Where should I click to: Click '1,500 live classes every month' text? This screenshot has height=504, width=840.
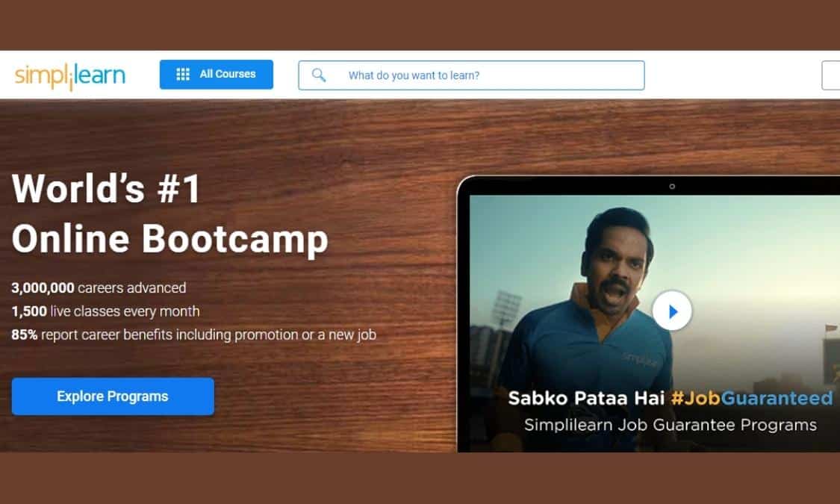[x=105, y=311]
